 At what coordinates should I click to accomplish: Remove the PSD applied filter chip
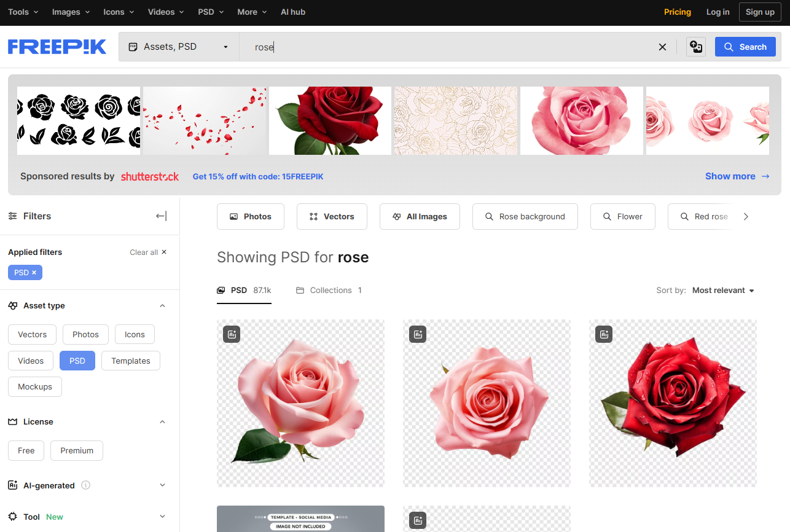(25, 272)
